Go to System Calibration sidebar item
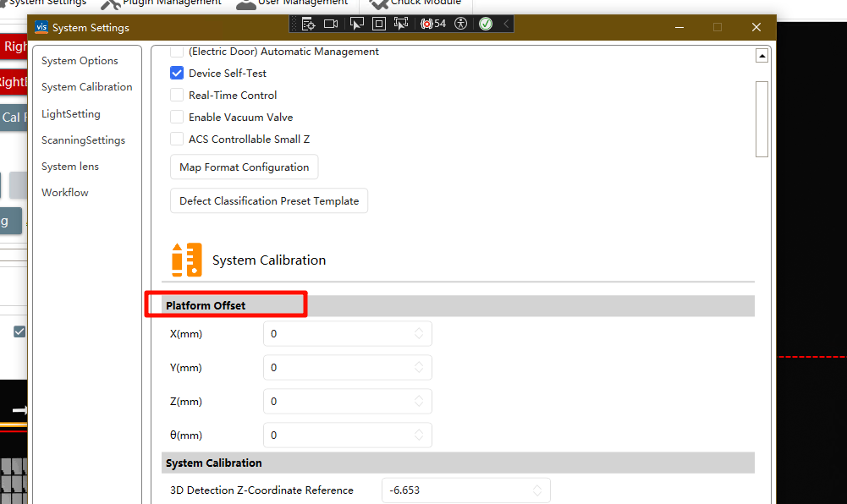The height and width of the screenshot is (504, 847). (86, 87)
